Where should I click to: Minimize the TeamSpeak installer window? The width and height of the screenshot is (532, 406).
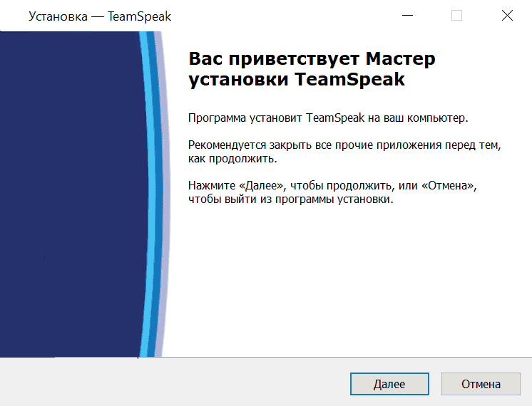(x=407, y=16)
